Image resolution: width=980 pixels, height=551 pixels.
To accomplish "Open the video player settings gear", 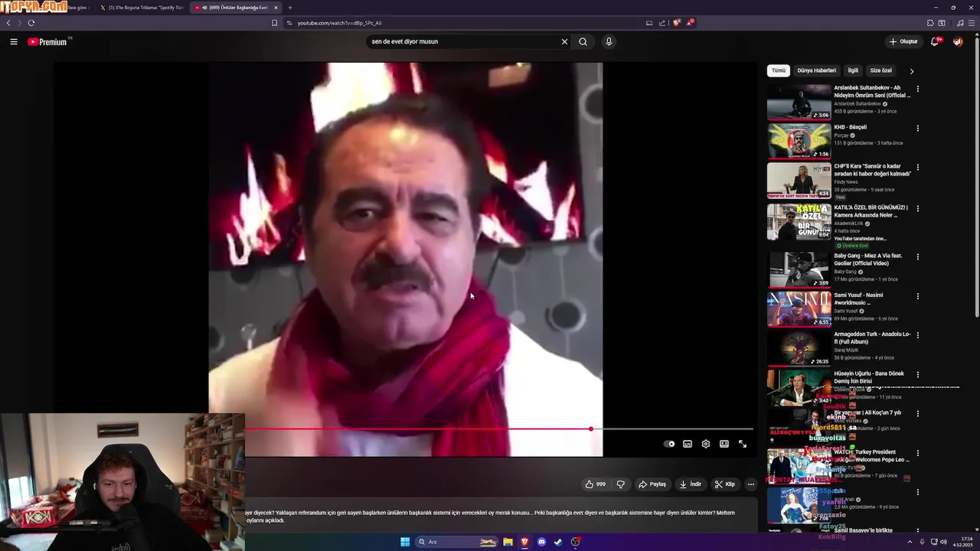I will coord(706,444).
